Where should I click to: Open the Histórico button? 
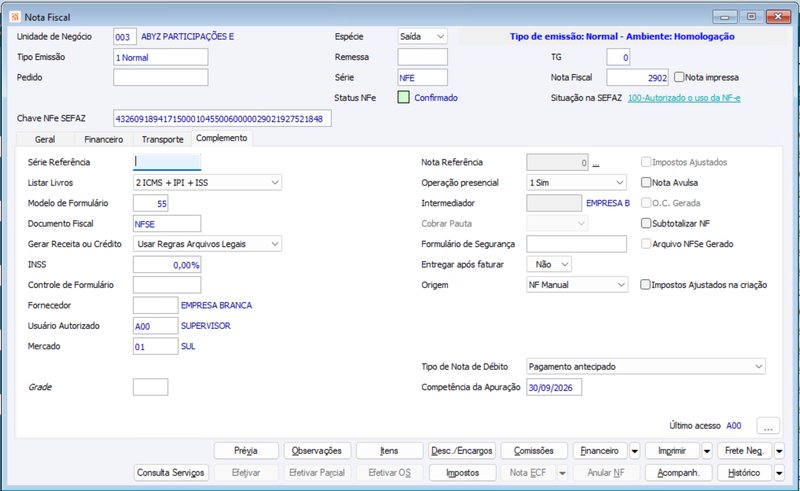click(744, 473)
